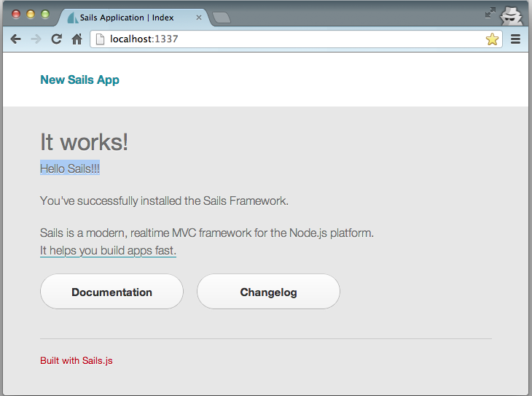Open the Changelog button
This screenshot has height=396, width=532.
pos(268,292)
